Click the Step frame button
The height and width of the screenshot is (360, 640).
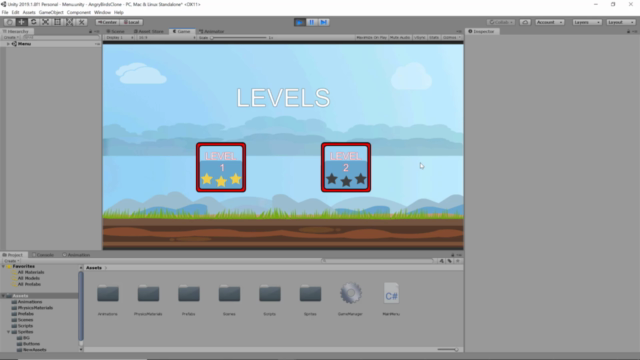point(324,22)
